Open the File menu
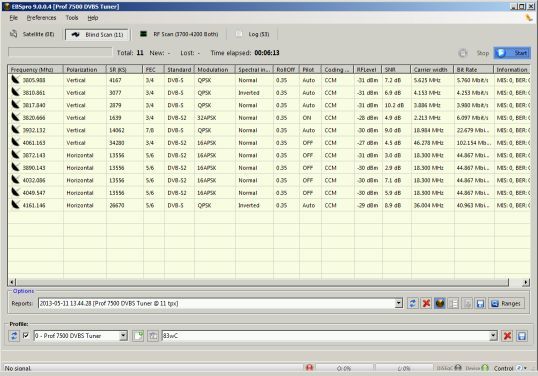This screenshot has height=376, width=538. pos(13,18)
